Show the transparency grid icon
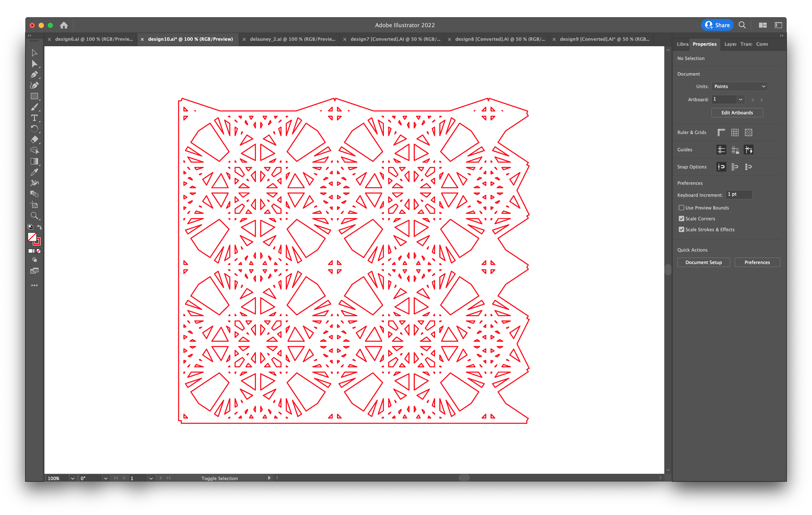Screen dimensions: 812x515 (749, 132)
